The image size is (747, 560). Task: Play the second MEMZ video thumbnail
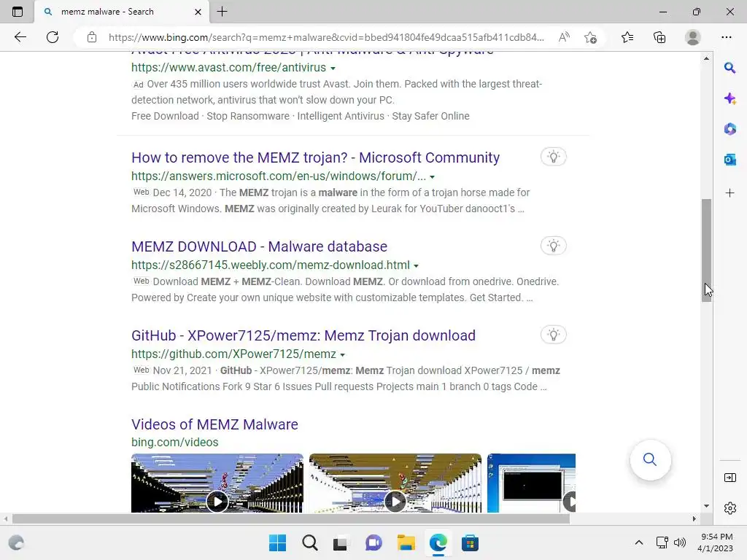pyautogui.click(x=395, y=483)
